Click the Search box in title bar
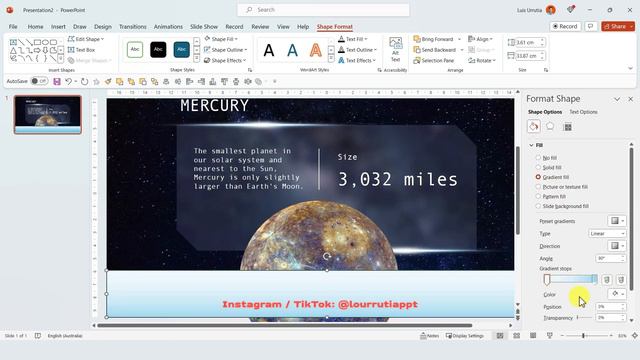The height and width of the screenshot is (360, 640). coord(323,10)
